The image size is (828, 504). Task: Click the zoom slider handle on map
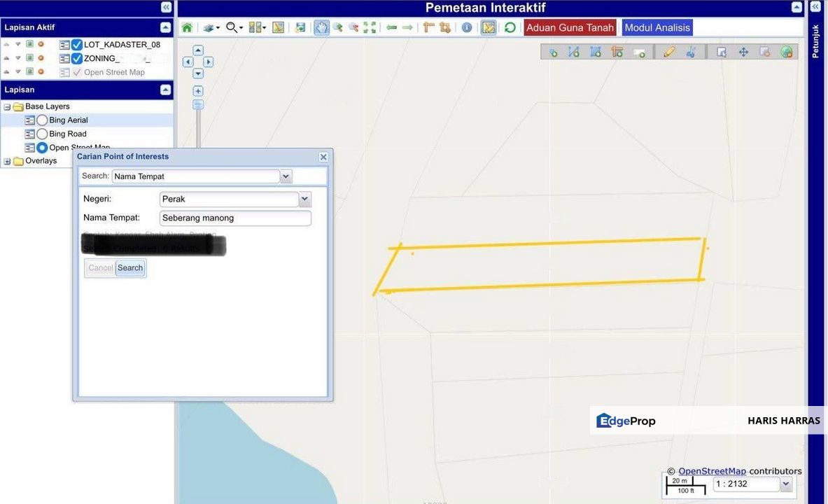(198, 104)
